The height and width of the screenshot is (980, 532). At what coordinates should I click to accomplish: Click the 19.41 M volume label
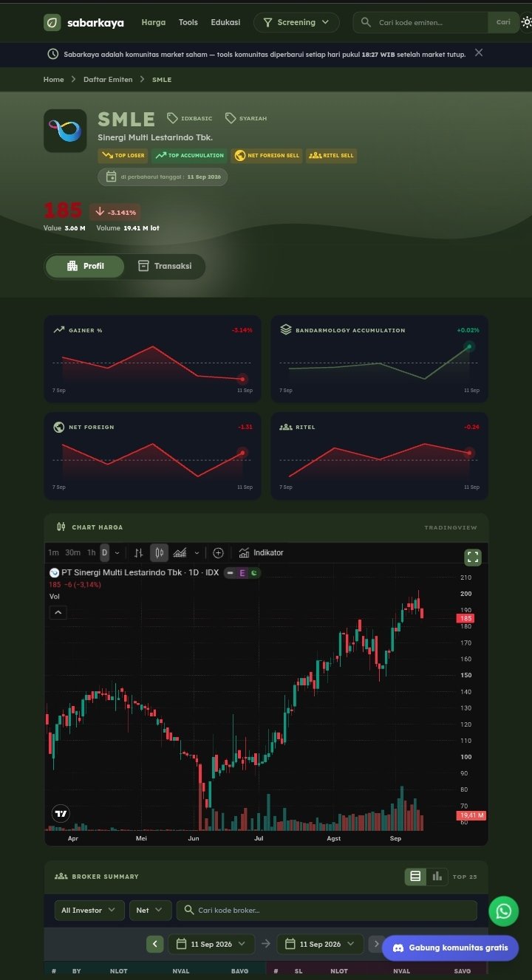point(471,815)
